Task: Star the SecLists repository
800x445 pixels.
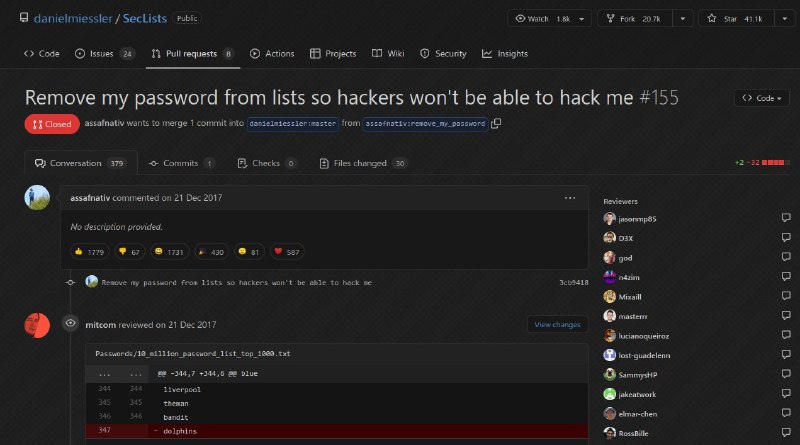Action: 736,19
